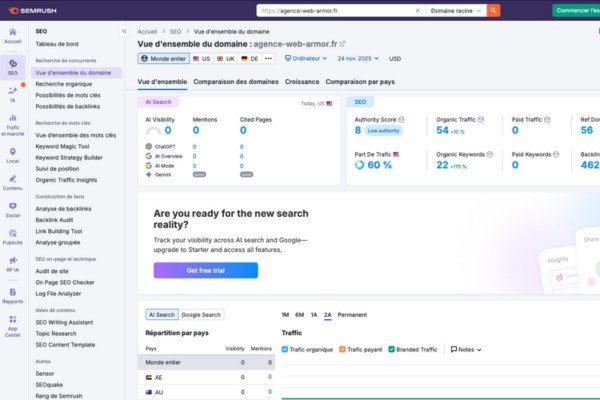The height and width of the screenshot is (400, 600).
Task: Click the ChatGPT row icon
Action: (149, 146)
